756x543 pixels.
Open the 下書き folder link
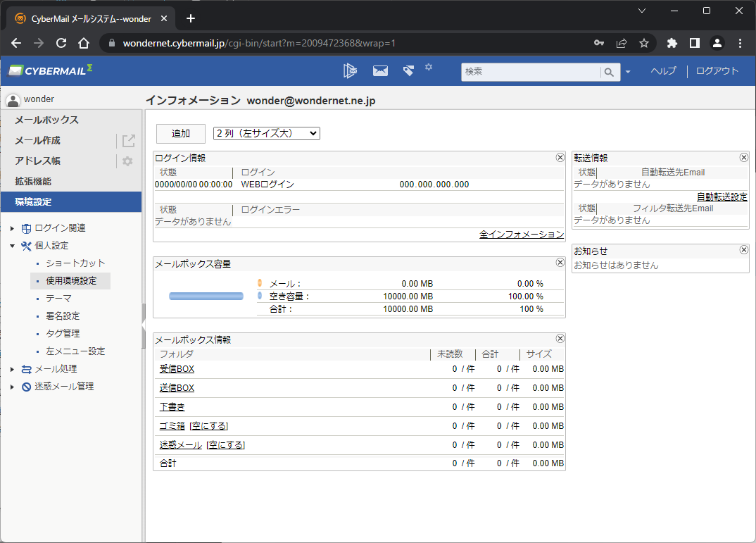coord(172,407)
